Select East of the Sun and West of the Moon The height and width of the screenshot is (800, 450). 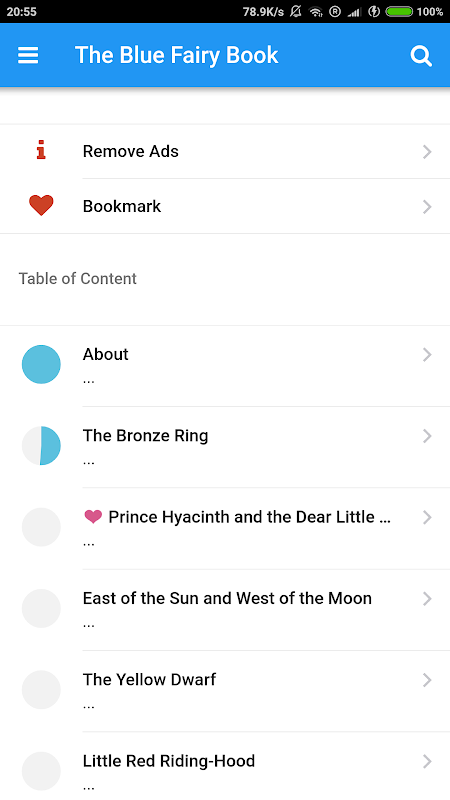(x=225, y=610)
